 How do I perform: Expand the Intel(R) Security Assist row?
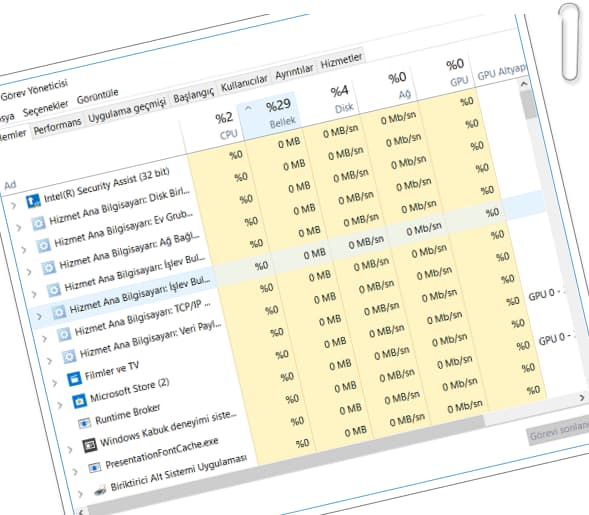pyautogui.click(x=14, y=205)
